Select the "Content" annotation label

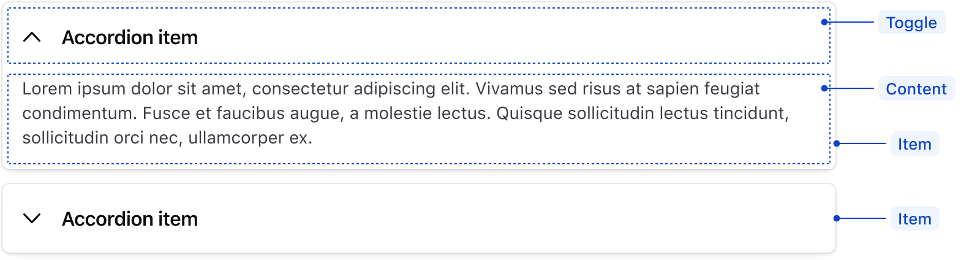click(x=916, y=89)
